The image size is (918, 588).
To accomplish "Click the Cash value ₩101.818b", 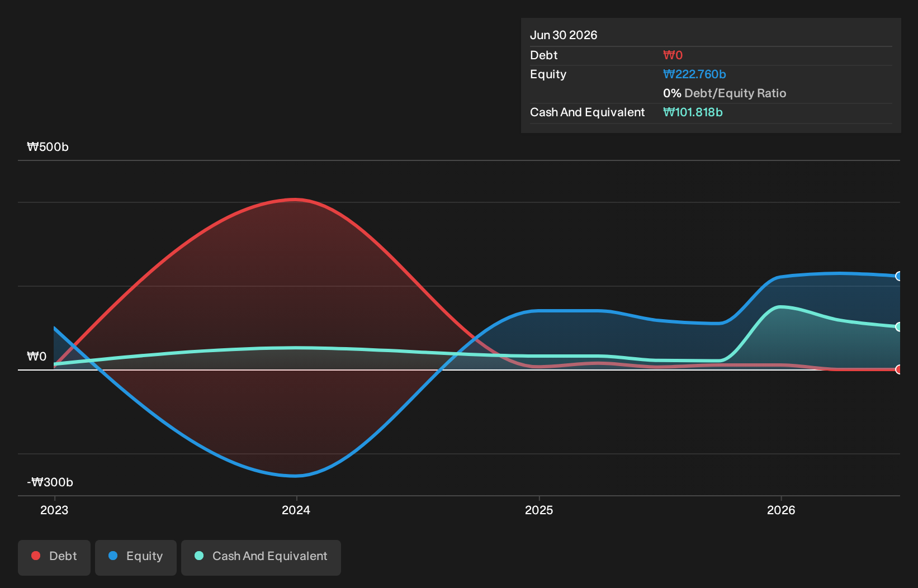I will [x=693, y=112].
